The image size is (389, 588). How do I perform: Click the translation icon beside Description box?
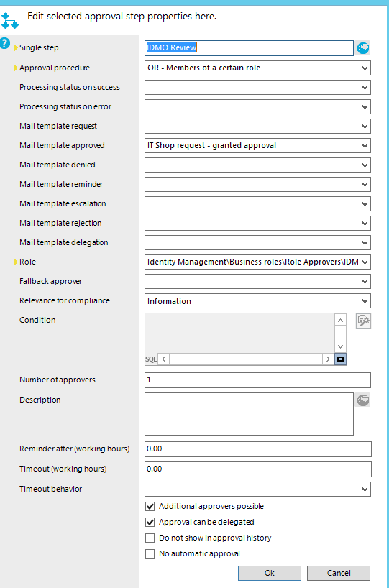(x=362, y=400)
